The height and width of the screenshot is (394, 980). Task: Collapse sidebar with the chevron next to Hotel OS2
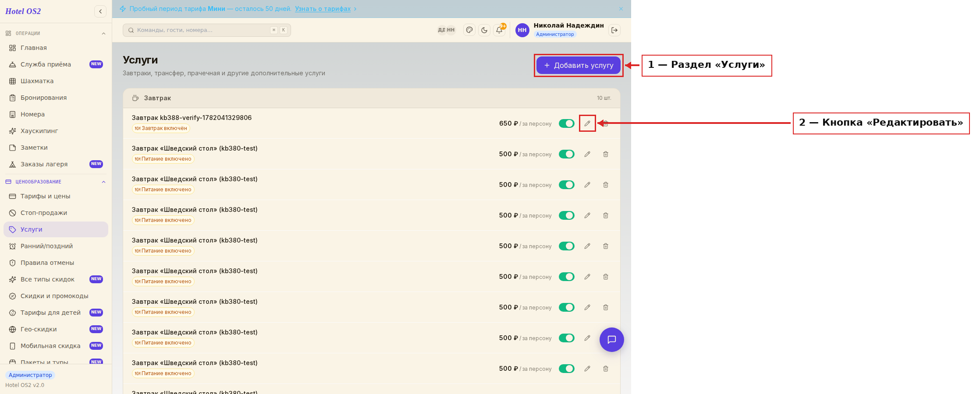point(100,11)
